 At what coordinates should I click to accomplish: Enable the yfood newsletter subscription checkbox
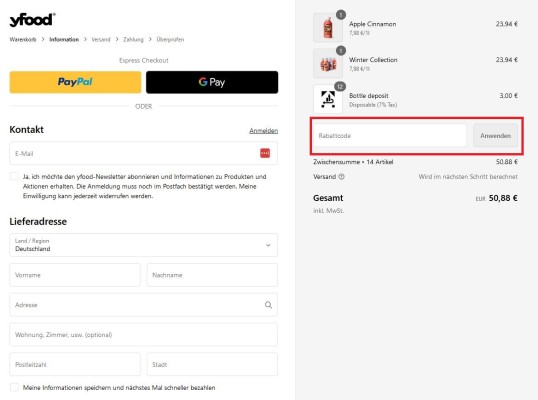pos(14,176)
